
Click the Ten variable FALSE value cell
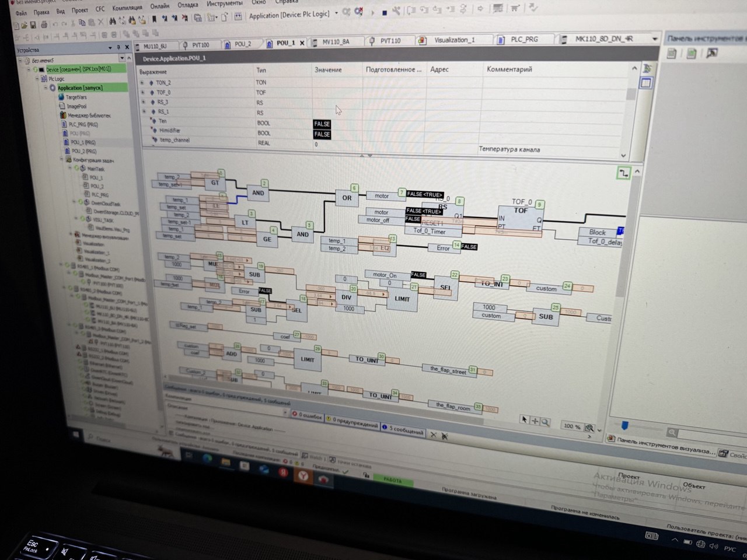[x=322, y=124]
